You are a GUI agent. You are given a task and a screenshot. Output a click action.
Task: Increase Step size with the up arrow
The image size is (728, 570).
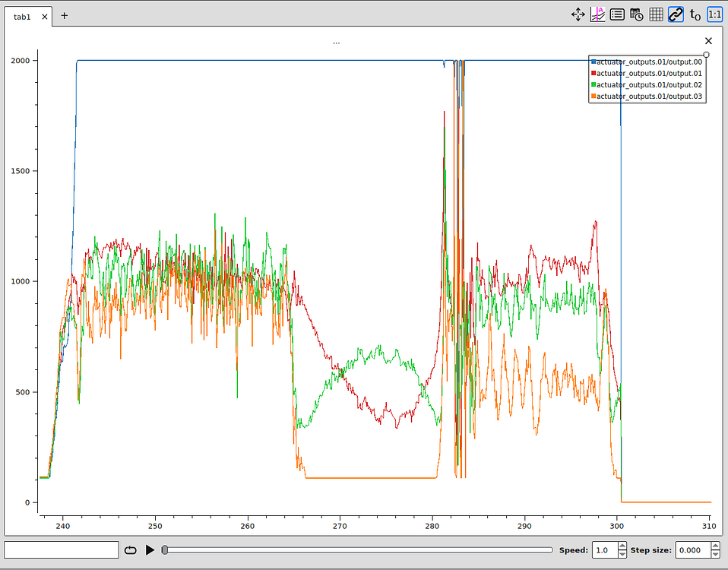point(716,546)
